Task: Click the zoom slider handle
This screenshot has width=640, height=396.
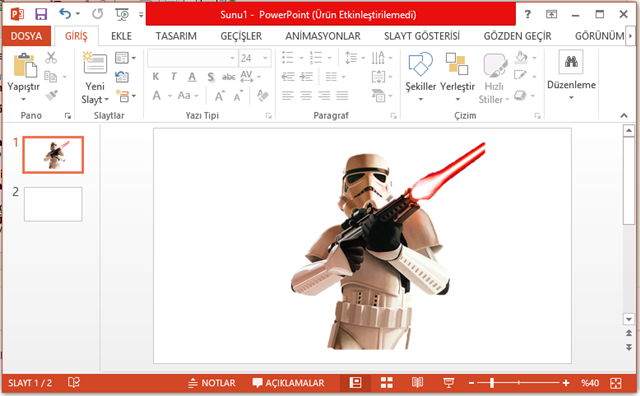Action: [x=492, y=383]
